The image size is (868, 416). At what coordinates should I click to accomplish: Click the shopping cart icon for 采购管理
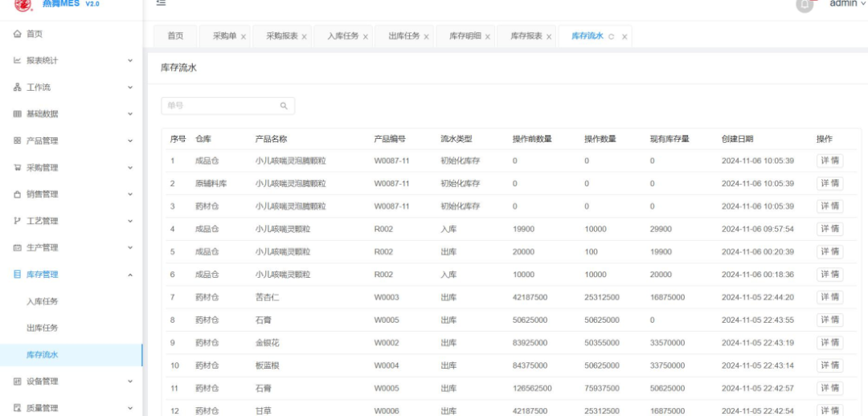17,168
